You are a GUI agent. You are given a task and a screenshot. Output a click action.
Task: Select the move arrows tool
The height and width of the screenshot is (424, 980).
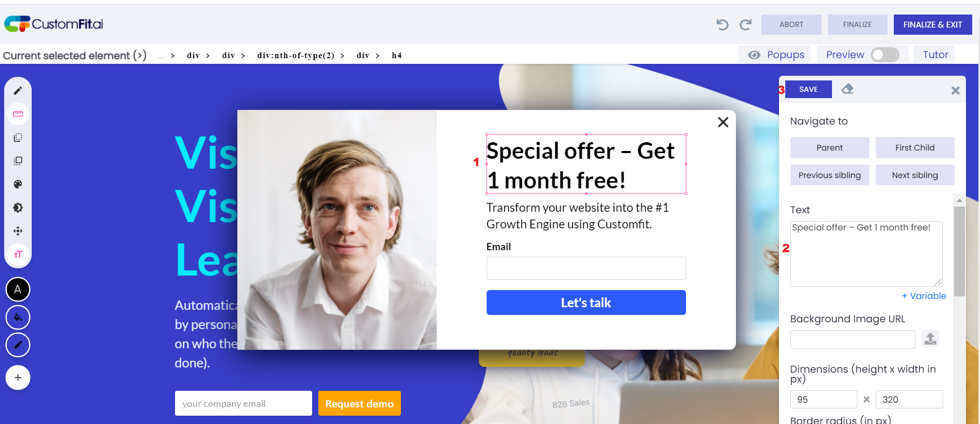coord(18,231)
